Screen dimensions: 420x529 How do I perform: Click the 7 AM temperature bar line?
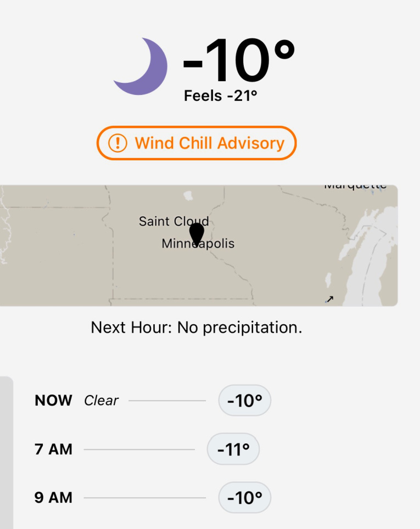click(x=139, y=449)
